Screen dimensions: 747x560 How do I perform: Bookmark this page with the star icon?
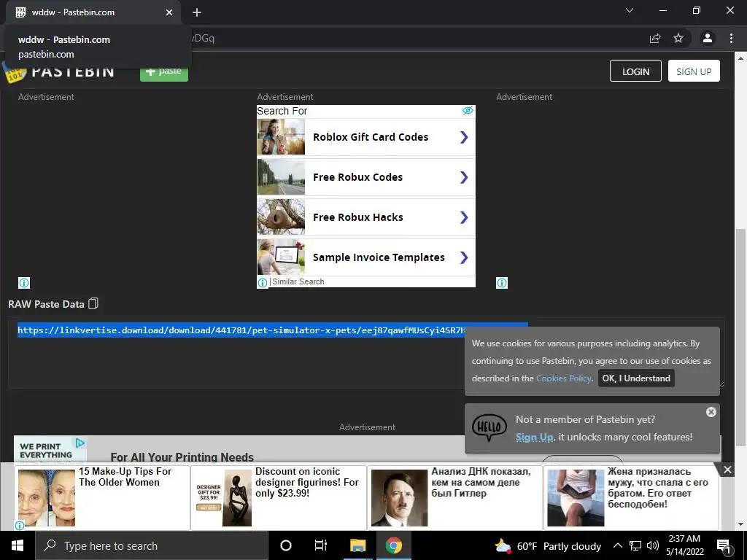[678, 38]
